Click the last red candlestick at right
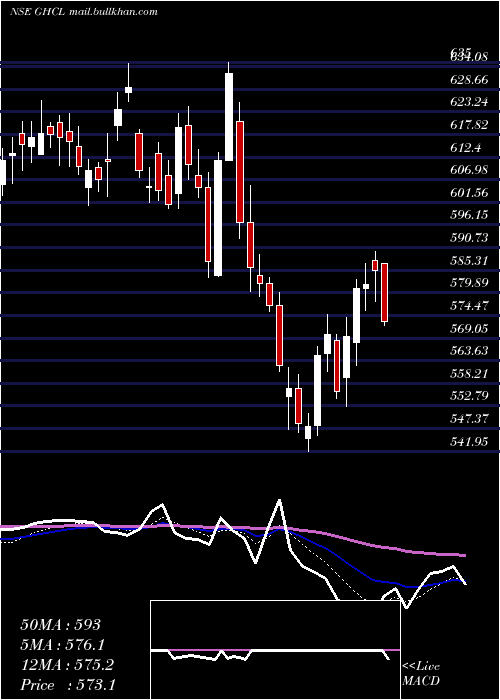The height and width of the screenshot is (700, 500). 384,292
